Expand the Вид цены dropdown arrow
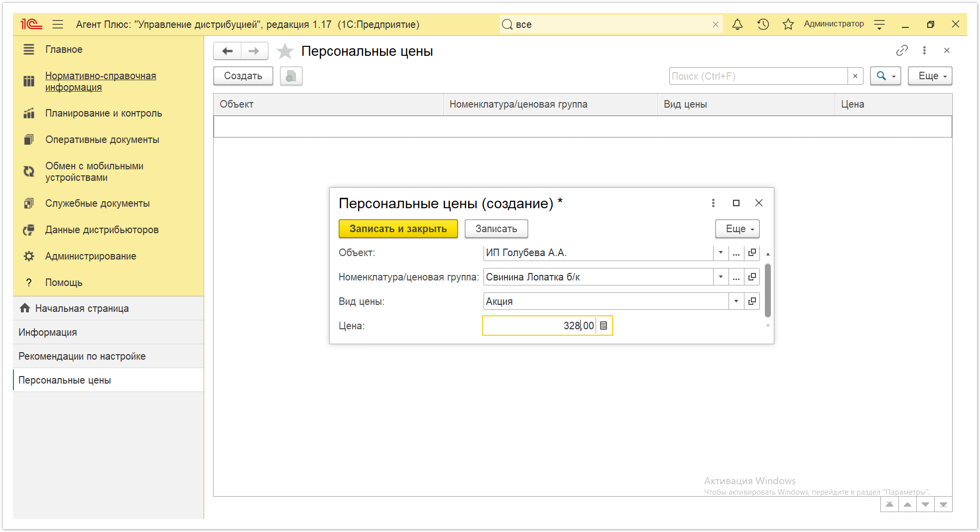The height and width of the screenshot is (532, 980). 736,301
